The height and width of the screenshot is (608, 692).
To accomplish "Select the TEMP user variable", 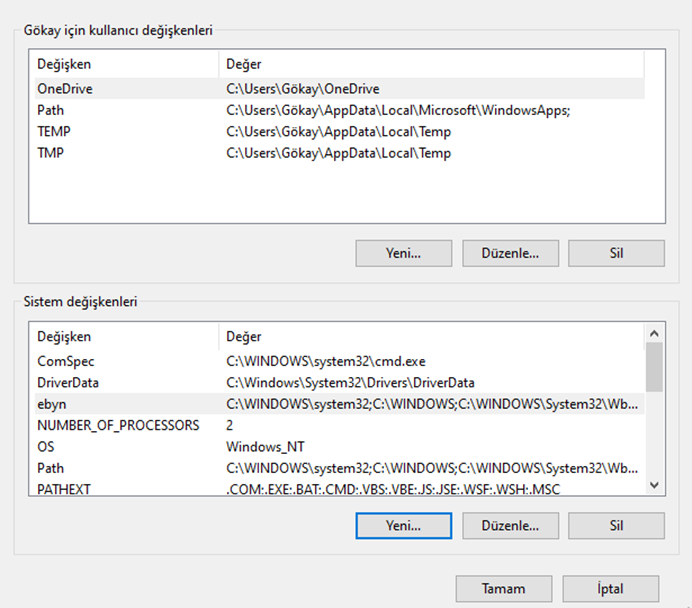I will tap(339, 131).
